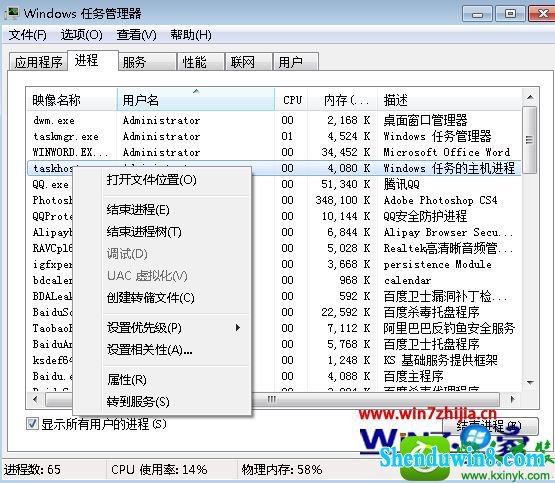Click the 进程数: 65 status entry

[33, 470]
